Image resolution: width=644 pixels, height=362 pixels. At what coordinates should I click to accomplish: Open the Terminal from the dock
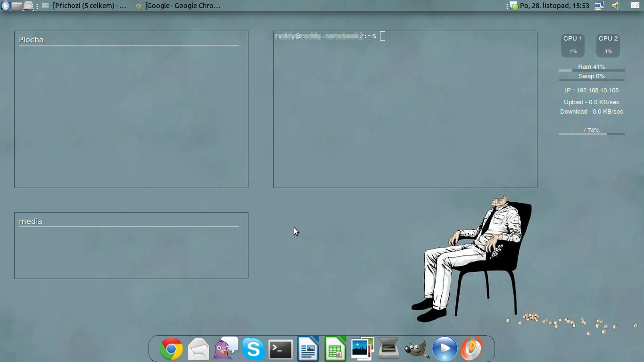(281, 349)
